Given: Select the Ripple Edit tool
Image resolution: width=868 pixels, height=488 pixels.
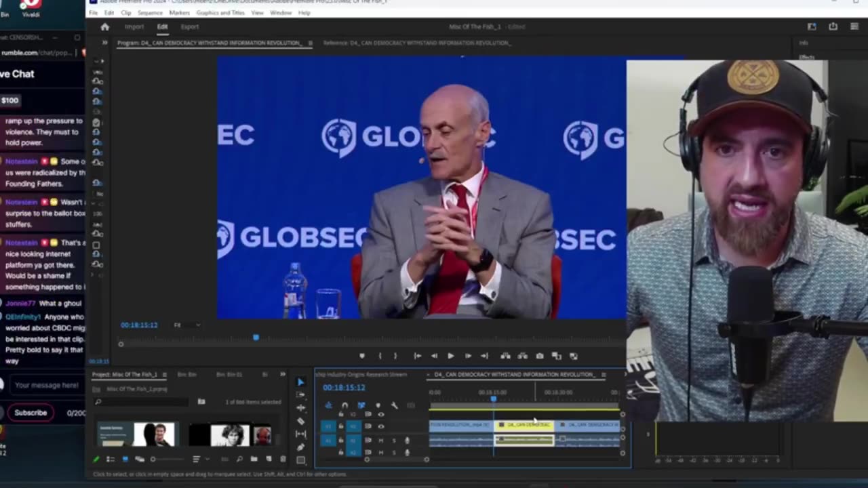Looking at the screenshot, I should point(300,407).
